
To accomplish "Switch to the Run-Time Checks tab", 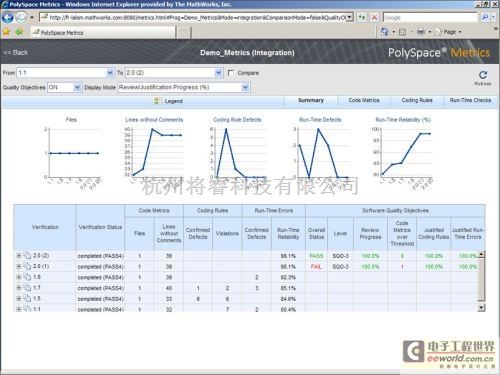I will 470,100.
